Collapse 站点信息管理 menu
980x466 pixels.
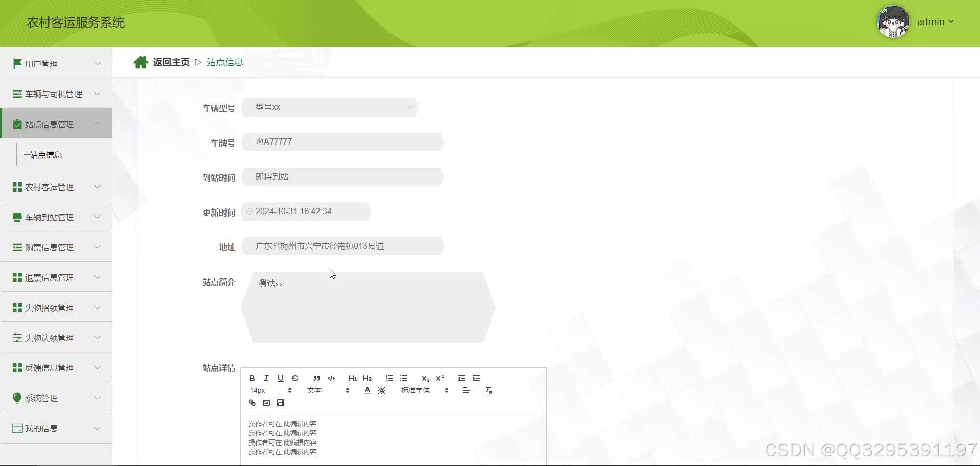(x=56, y=124)
